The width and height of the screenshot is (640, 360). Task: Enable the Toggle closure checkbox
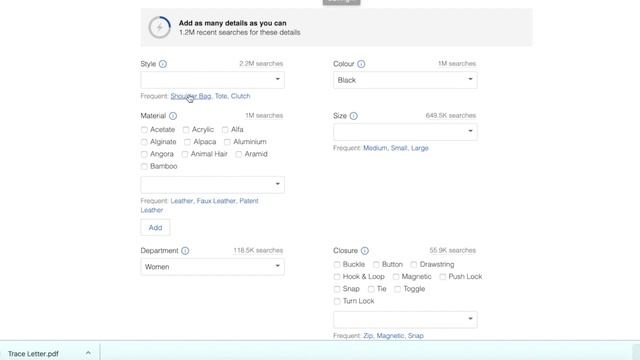coord(398,289)
